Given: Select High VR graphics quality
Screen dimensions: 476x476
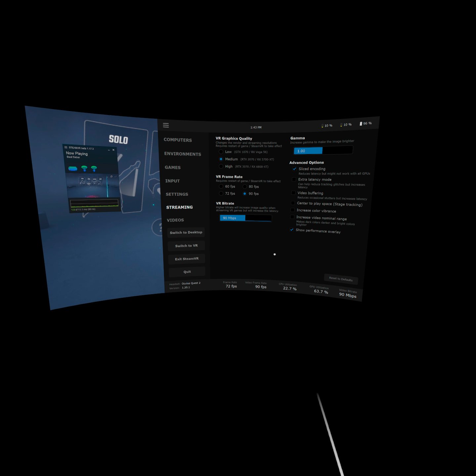Looking at the screenshot, I should coord(221,166).
